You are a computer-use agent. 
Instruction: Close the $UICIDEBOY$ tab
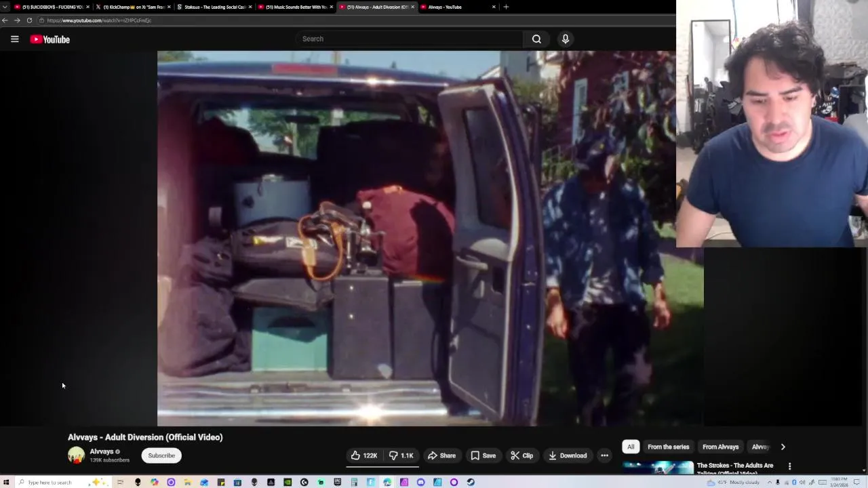click(87, 7)
